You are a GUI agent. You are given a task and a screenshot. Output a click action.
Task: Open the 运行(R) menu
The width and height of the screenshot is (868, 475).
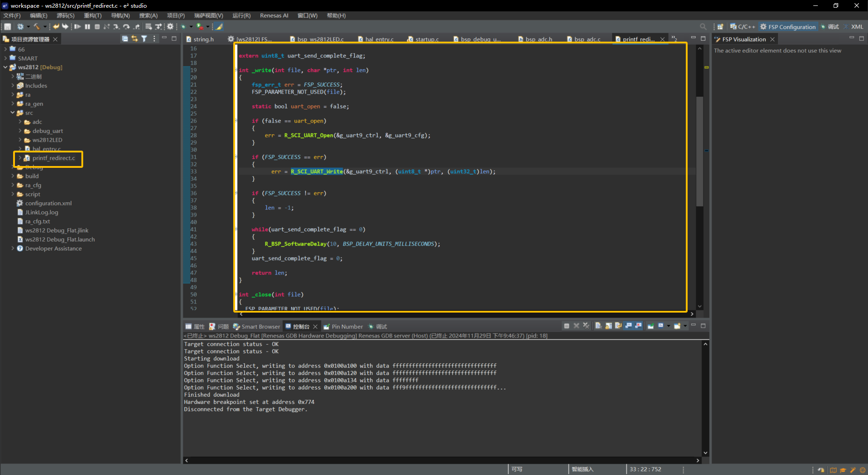click(241, 15)
